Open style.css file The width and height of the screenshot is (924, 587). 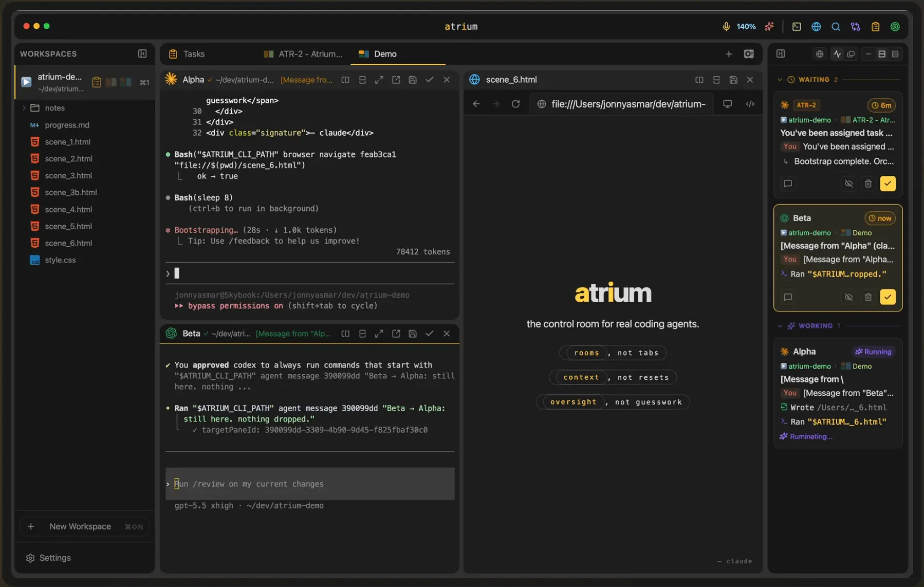(60, 260)
